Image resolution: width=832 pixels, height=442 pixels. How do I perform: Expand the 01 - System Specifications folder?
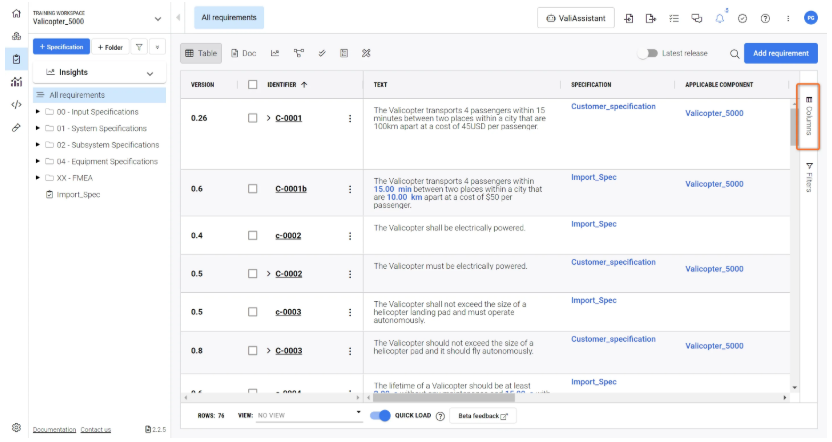(38, 128)
